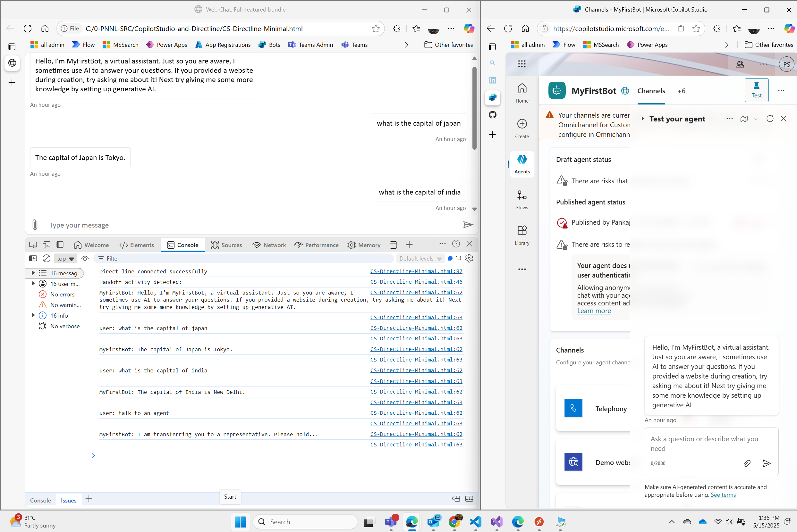Open the top JavaScript context dropdown
The width and height of the screenshot is (797, 532).
65,259
